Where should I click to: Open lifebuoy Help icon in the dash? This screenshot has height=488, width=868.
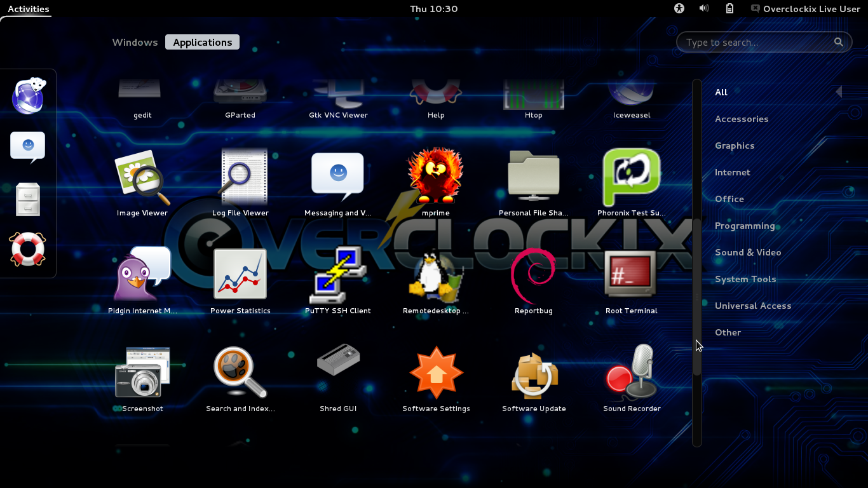tap(28, 248)
